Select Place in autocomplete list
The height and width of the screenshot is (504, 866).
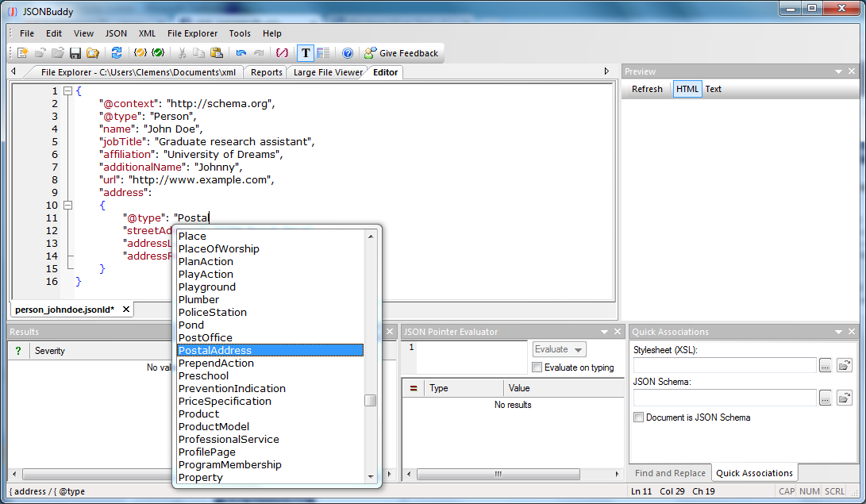[x=270, y=236]
